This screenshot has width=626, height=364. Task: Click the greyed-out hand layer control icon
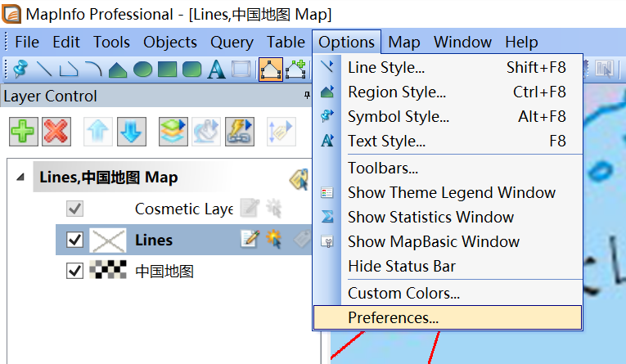coord(206,132)
